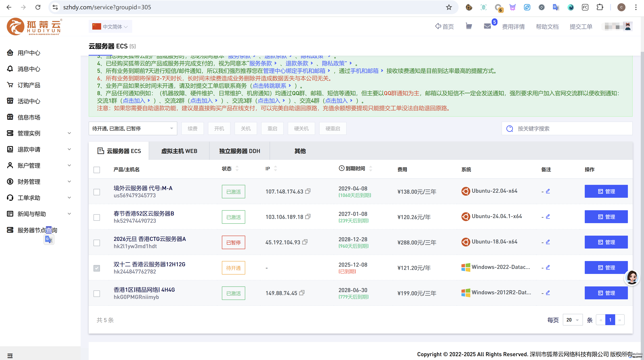The height and width of the screenshot is (360, 644).
Task: Open the shopping cart icon
Action: [469, 26]
